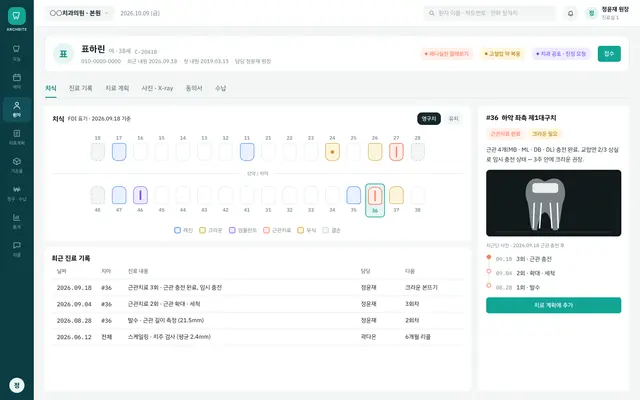Screen dimensions: 640x400
Task: Click the 레진 legend swatch
Action: 178,231
